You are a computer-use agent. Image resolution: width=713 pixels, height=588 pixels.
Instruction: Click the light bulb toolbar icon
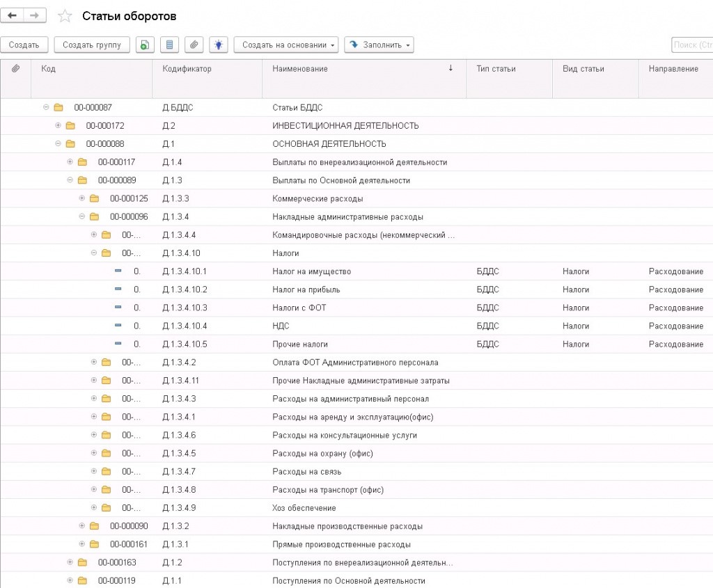(219, 45)
